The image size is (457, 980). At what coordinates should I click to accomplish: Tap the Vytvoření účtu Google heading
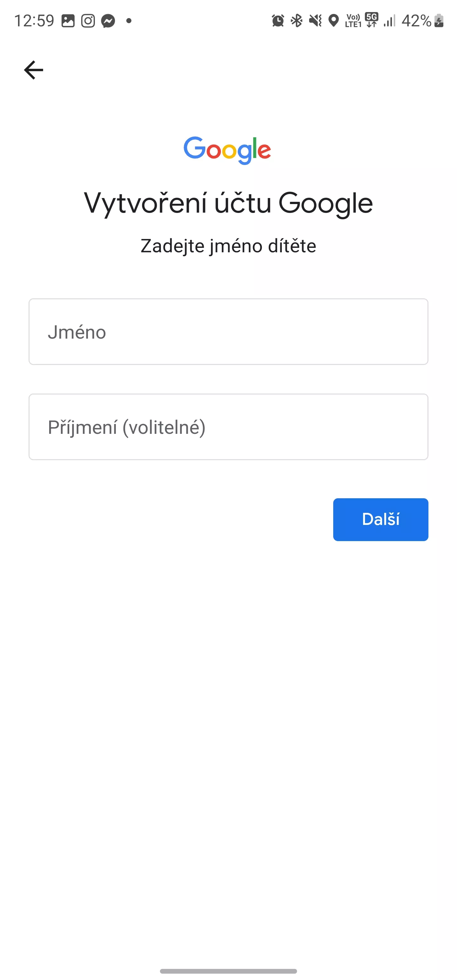pos(228,203)
